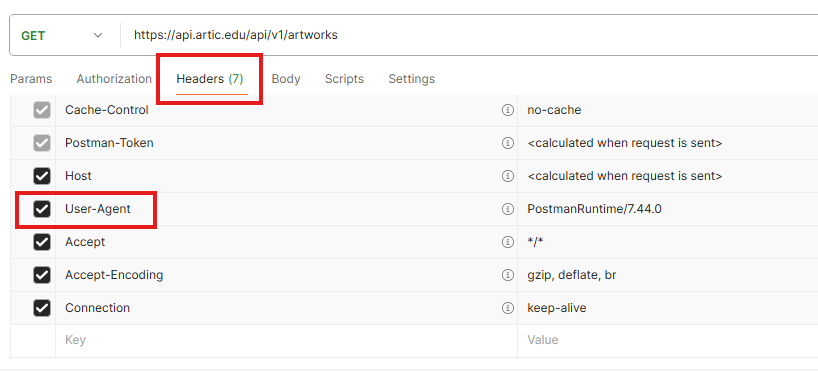
Task: Switch to the Params tab
Action: (31, 79)
